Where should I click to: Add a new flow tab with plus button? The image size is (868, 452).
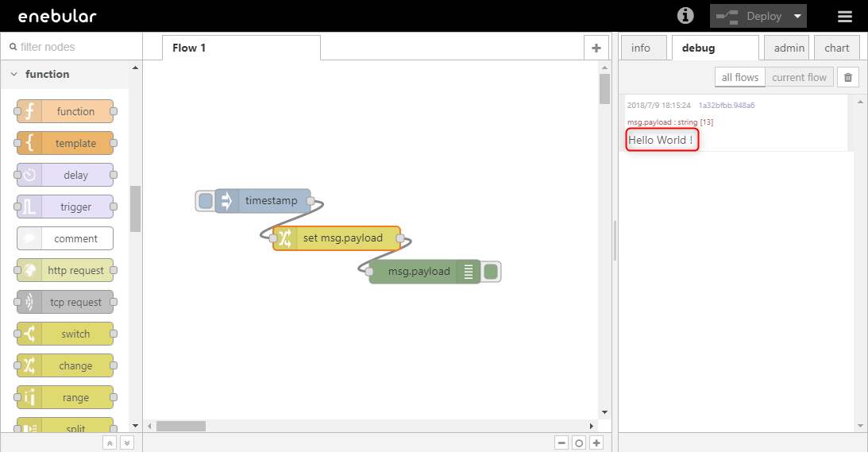(x=596, y=48)
